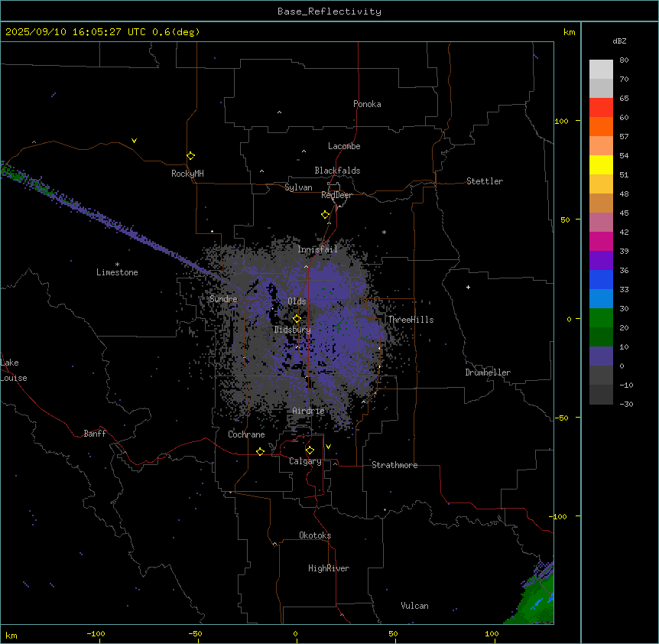The image size is (659, 644).
Task: Click the Banff label
Action: [x=95, y=434]
